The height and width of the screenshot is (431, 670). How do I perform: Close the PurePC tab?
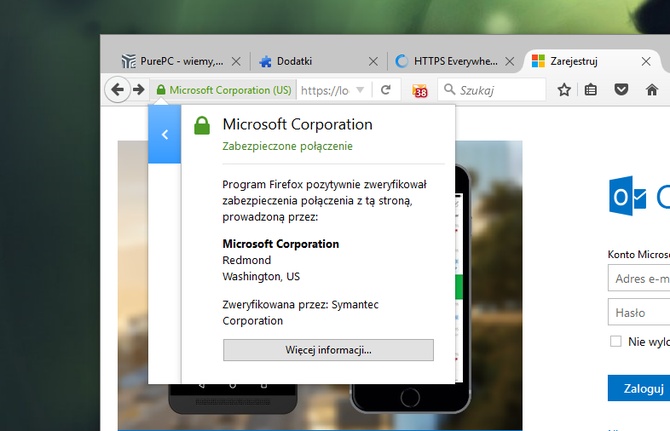pyautogui.click(x=236, y=62)
